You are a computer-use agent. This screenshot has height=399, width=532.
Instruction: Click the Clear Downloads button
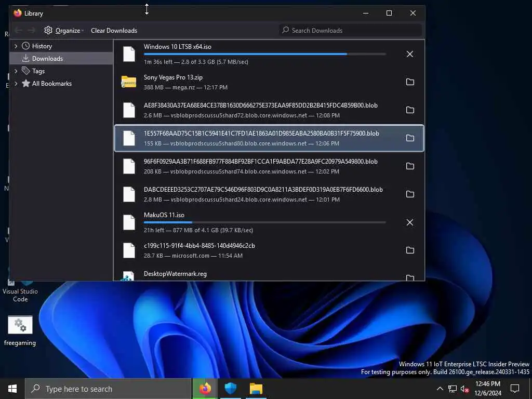coord(114,30)
